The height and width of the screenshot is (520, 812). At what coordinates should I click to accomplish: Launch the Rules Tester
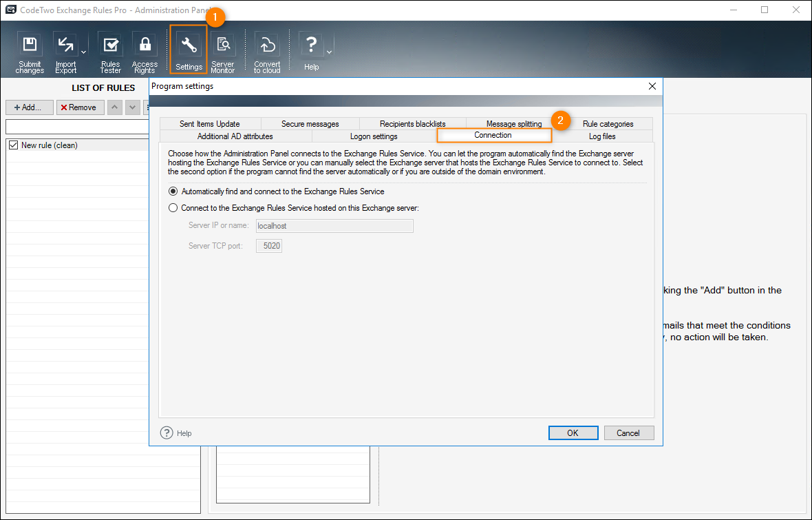point(110,52)
